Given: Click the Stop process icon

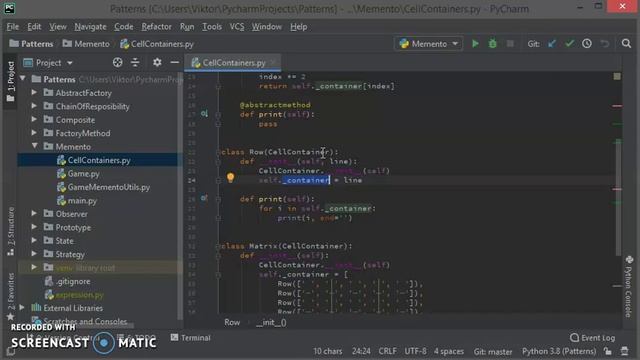Looking at the screenshot, I should pos(510,44).
